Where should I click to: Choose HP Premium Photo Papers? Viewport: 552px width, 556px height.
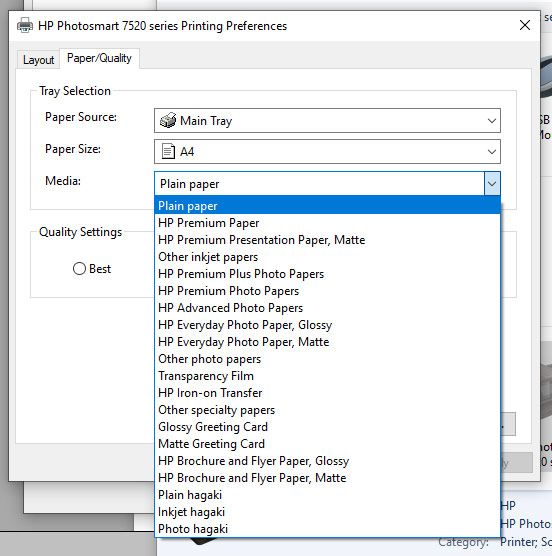pos(327,291)
